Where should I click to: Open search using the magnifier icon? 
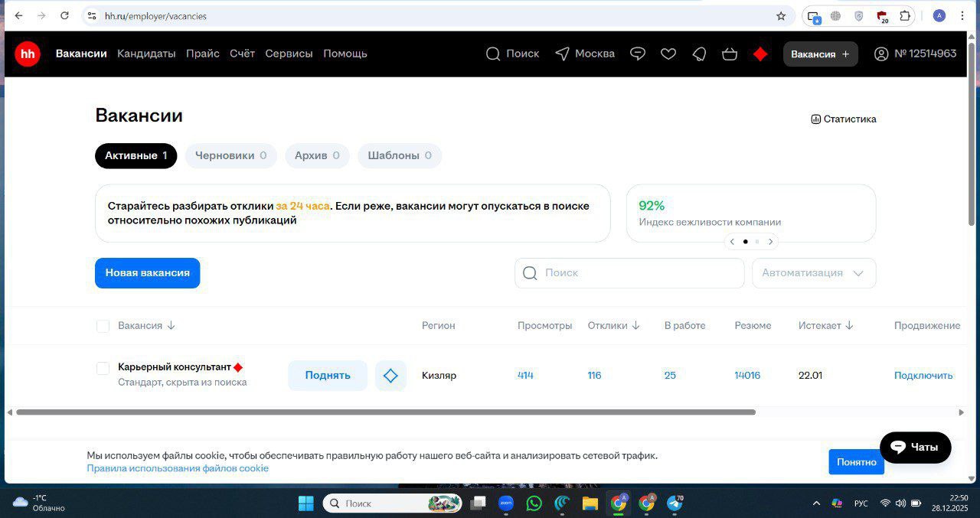coord(493,54)
